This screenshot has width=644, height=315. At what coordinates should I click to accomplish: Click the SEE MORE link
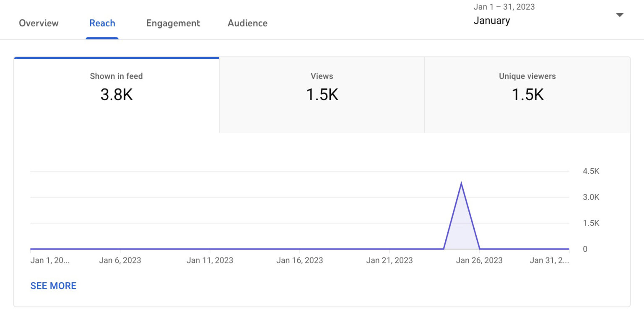pyautogui.click(x=53, y=286)
